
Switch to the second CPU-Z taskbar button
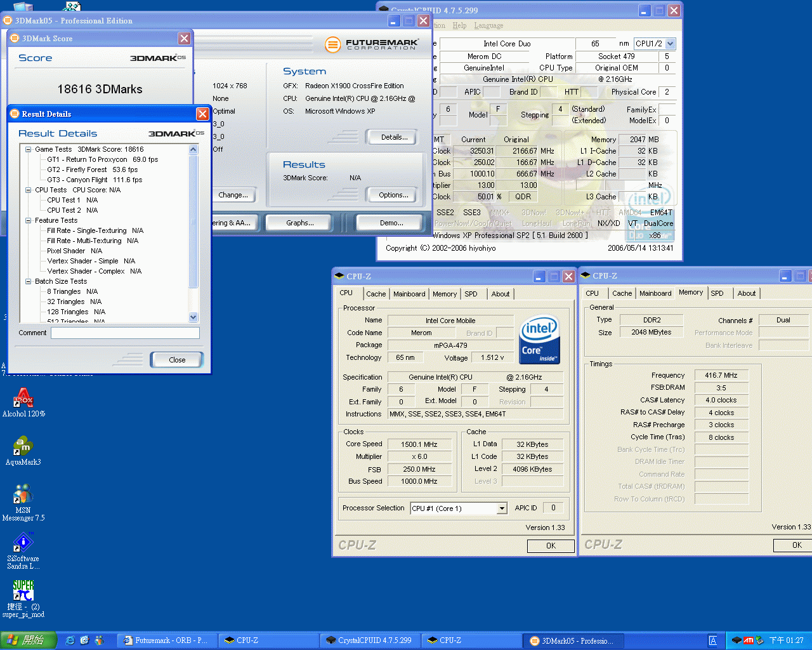[471, 640]
